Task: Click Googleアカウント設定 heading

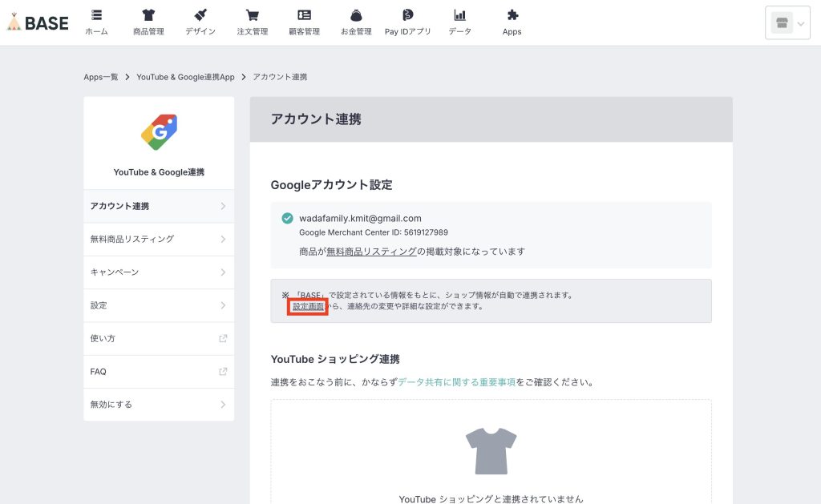Action: [x=331, y=185]
